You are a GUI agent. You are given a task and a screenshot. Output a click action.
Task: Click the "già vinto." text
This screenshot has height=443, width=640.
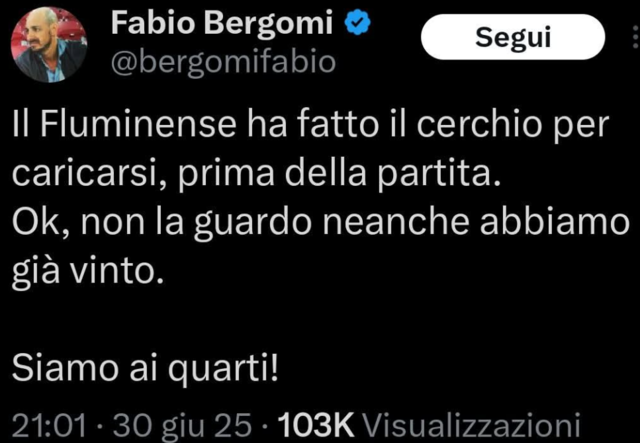[87, 272]
